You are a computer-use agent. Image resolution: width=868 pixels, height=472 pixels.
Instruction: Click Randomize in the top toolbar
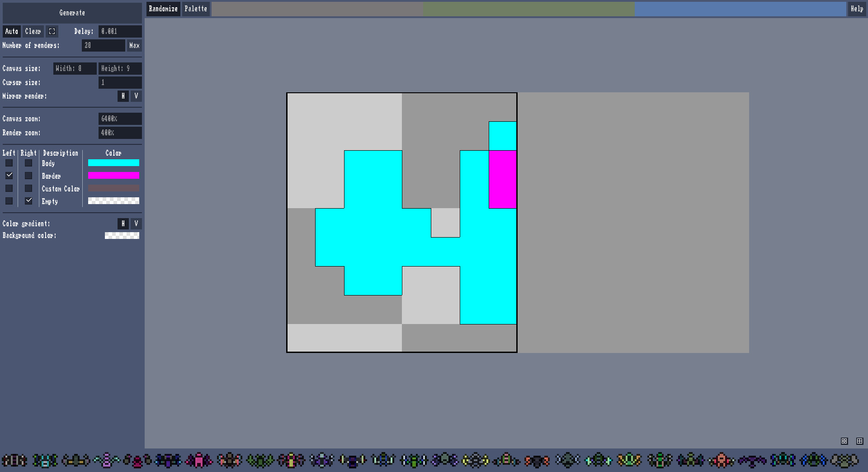(x=163, y=9)
